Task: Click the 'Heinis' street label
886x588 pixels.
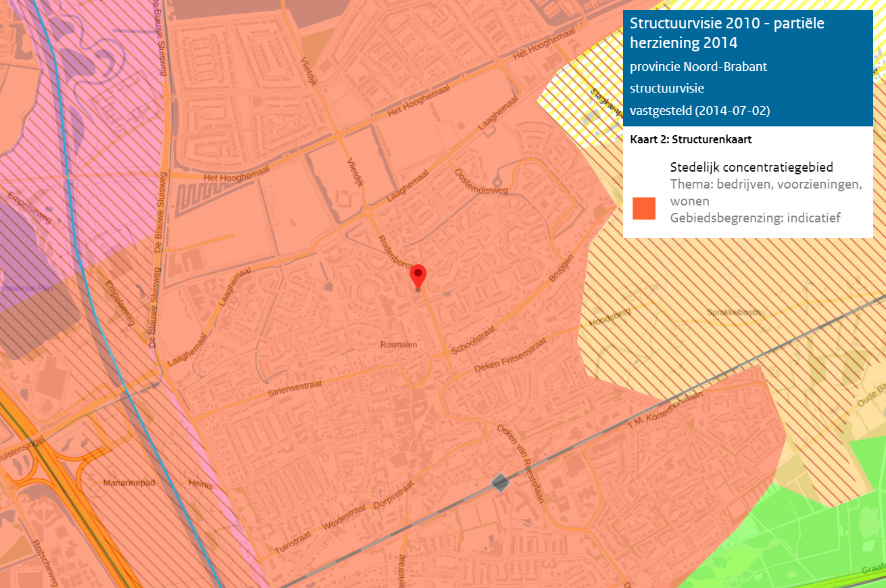Action: pos(201,485)
